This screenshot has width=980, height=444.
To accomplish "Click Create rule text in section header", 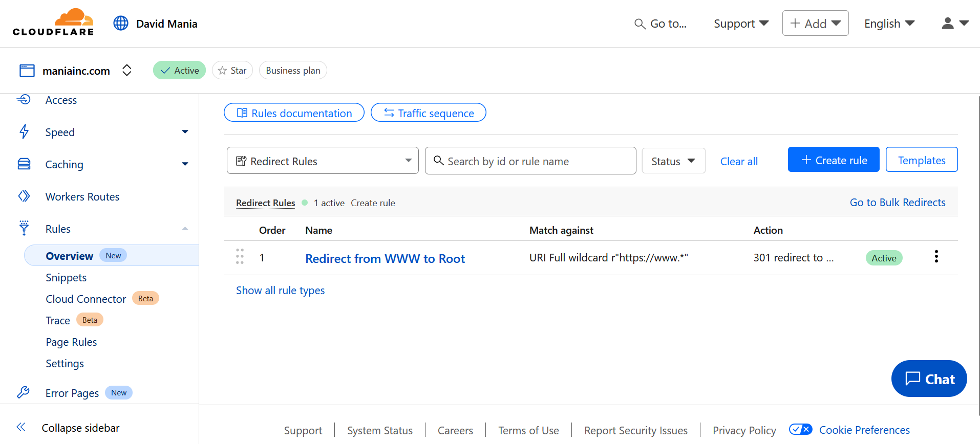I will coord(373,203).
